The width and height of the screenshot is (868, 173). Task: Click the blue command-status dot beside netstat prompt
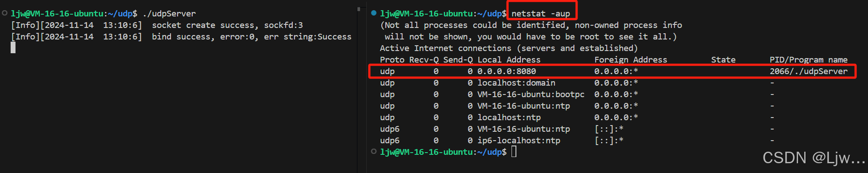tap(374, 13)
